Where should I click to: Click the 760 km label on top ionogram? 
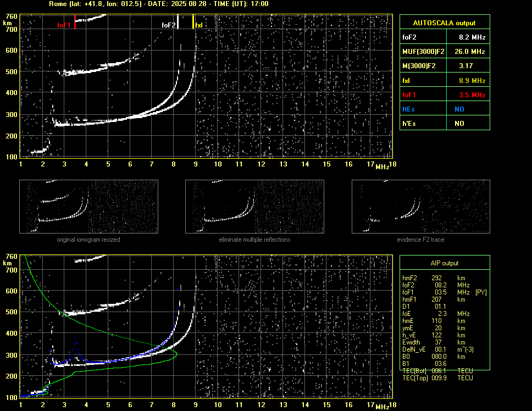(11, 16)
